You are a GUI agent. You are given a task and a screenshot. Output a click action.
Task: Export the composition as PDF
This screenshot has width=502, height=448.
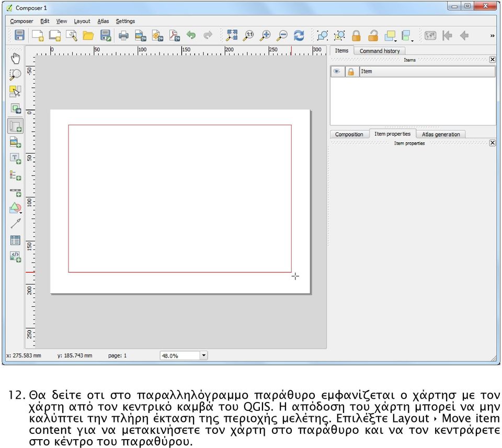(x=175, y=35)
